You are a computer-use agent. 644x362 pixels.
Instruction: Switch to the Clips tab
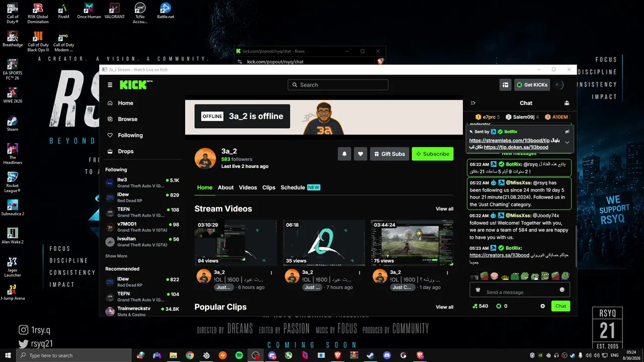pyautogui.click(x=269, y=188)
